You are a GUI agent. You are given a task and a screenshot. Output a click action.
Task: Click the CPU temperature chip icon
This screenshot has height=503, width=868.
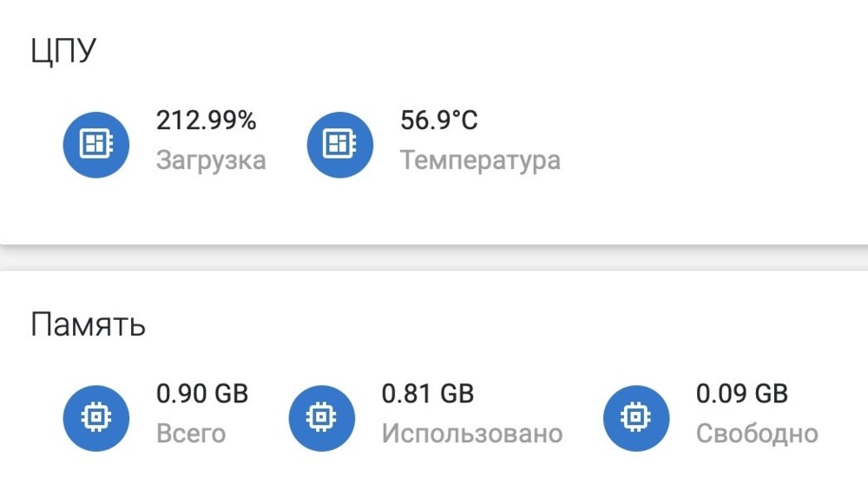tap(340, 145)
